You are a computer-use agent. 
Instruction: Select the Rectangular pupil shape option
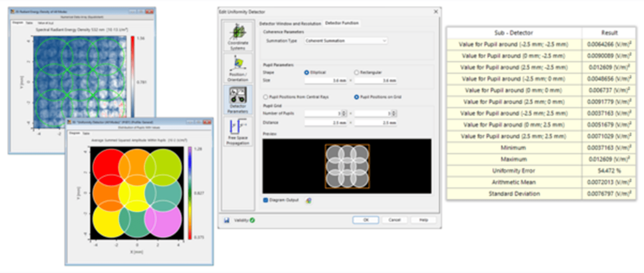click(x=356, y=72)
